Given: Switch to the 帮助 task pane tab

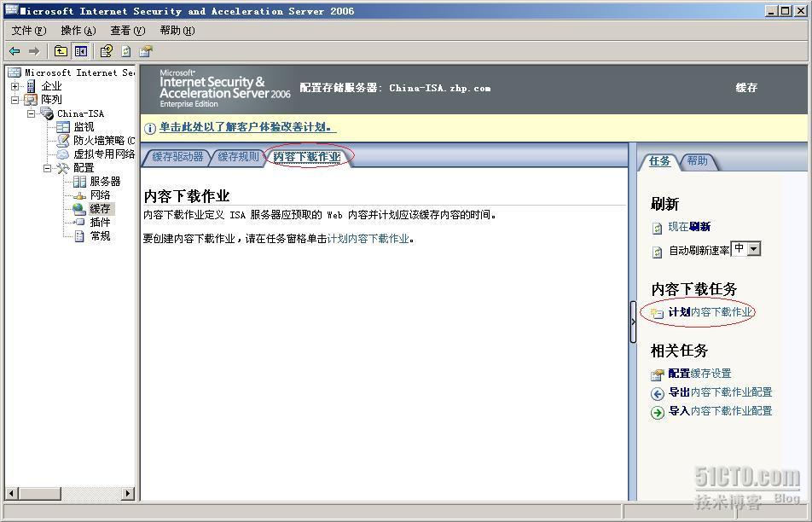Looking at the screenshot, I should 697,161.
